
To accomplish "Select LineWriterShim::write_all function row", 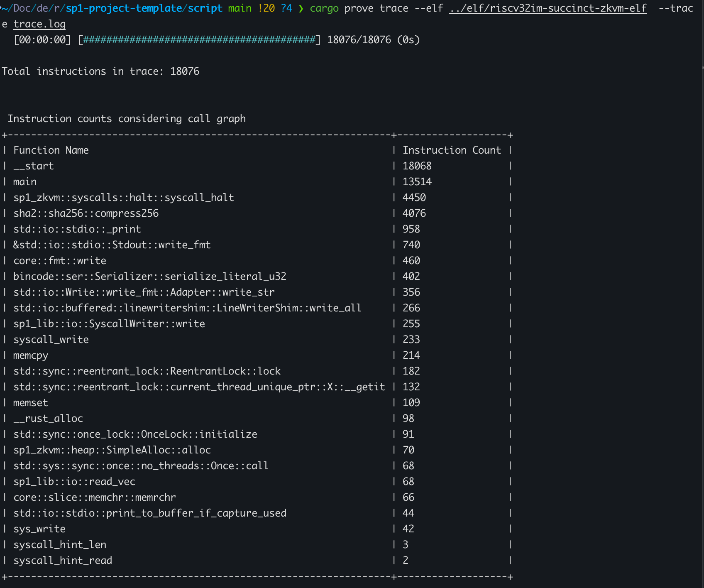I will pyautogui.click(x=187, y=308).
